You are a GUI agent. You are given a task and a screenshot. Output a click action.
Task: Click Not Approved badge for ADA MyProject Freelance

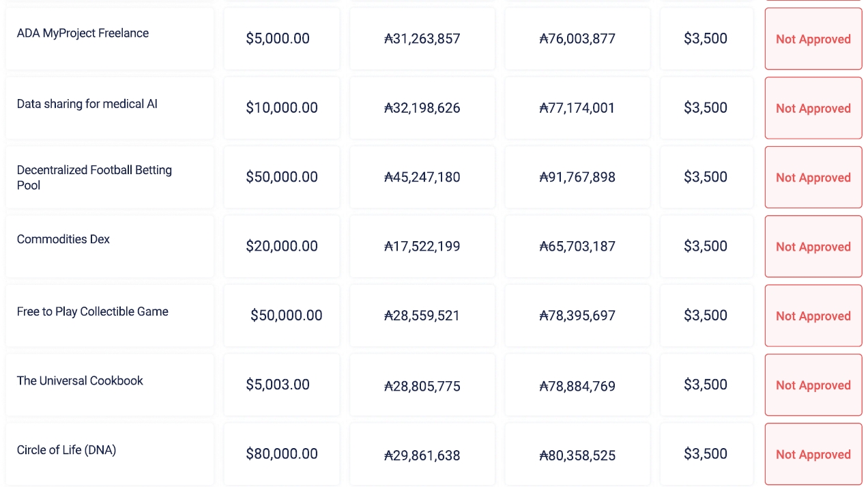pos(813,39)
